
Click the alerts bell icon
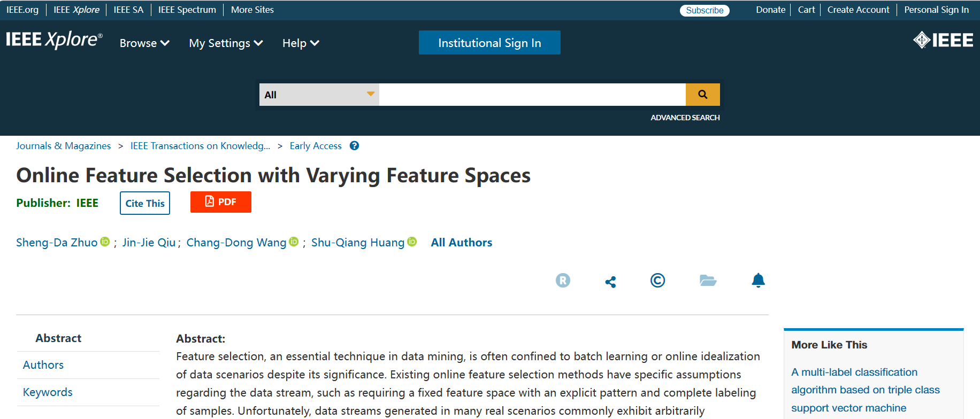[758, 280]
